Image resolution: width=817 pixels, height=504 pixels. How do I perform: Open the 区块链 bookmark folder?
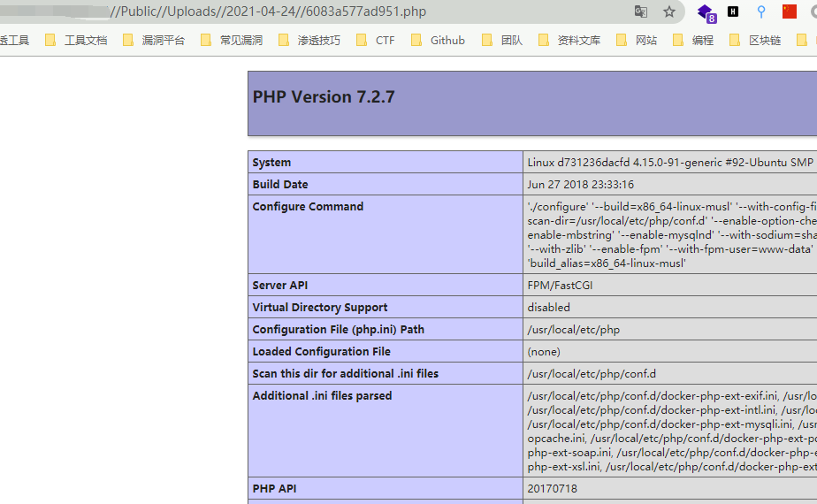click(x=764, y=40)
